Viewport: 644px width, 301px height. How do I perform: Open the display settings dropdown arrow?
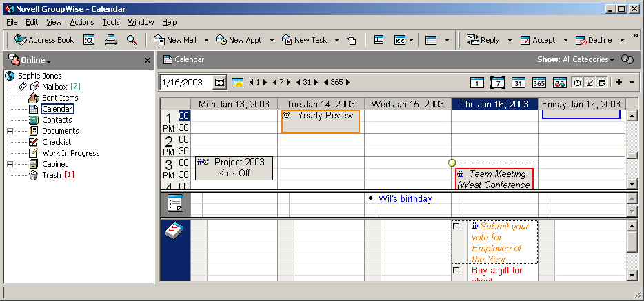[411, 40]
